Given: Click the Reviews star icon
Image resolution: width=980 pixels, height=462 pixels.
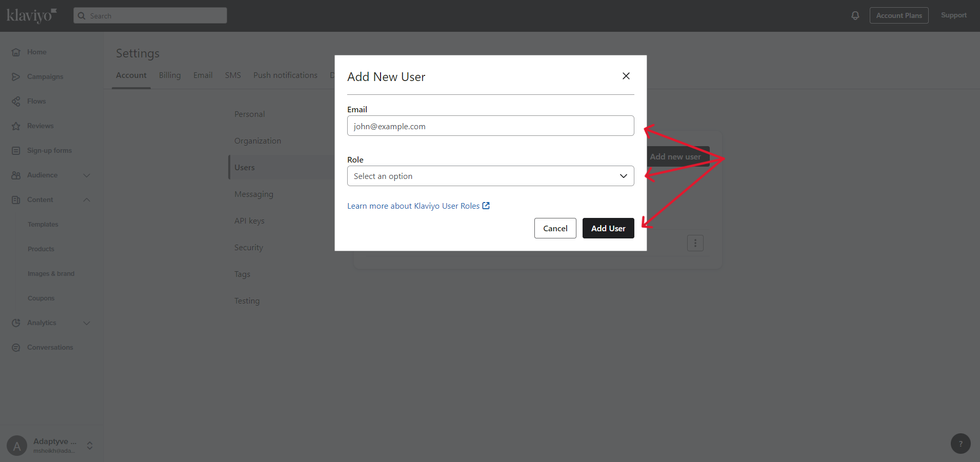Looking at the screenshot, I should [x=16, y=126].
